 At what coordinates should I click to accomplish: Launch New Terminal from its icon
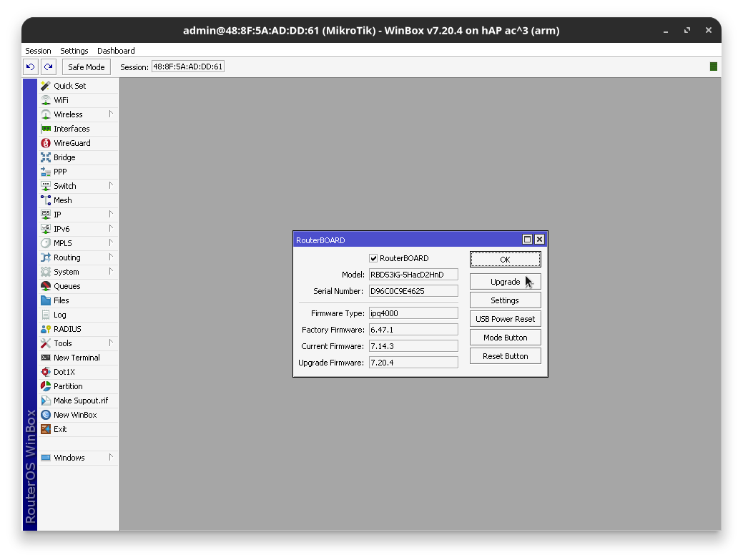(46, 358)
